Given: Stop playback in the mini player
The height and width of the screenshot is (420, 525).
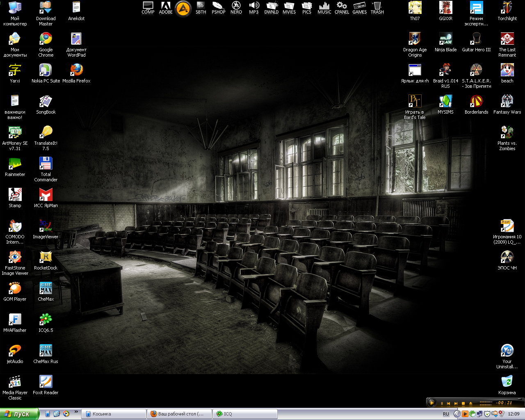Looking at the screenshot, I should [x=463, y=403].
